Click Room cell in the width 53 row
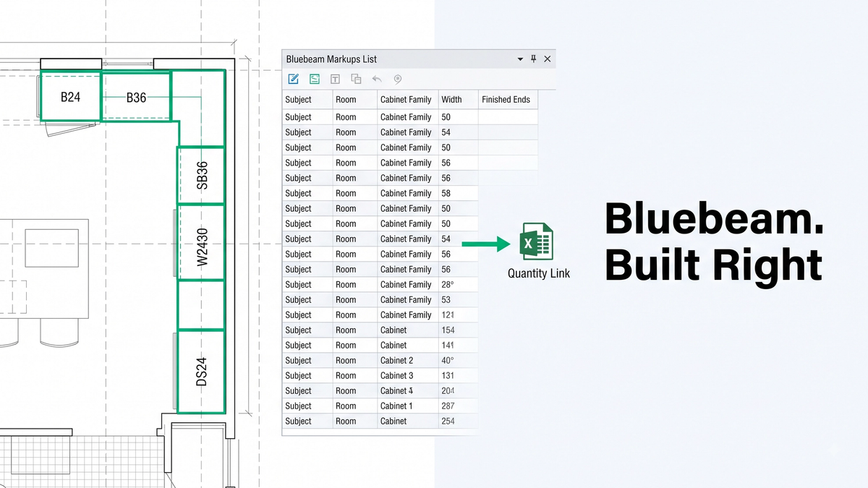The height and width of the screenshot is (488, 868). point(355,300)
